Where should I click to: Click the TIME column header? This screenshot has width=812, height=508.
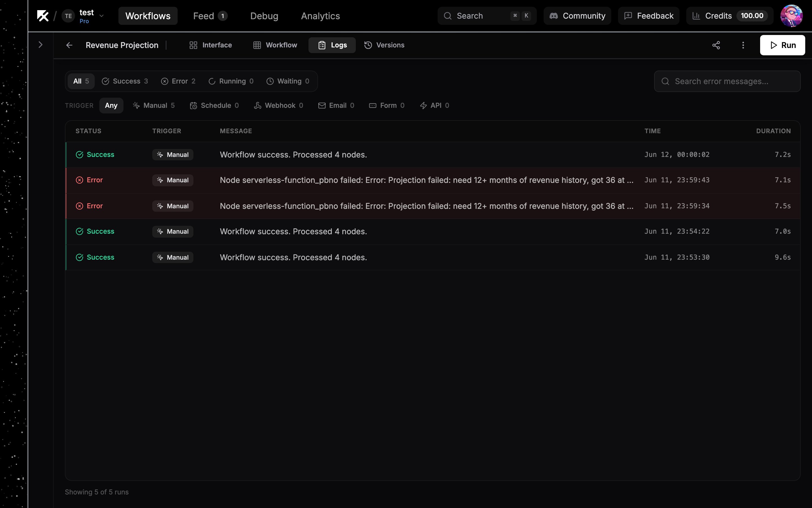(652, 131)
